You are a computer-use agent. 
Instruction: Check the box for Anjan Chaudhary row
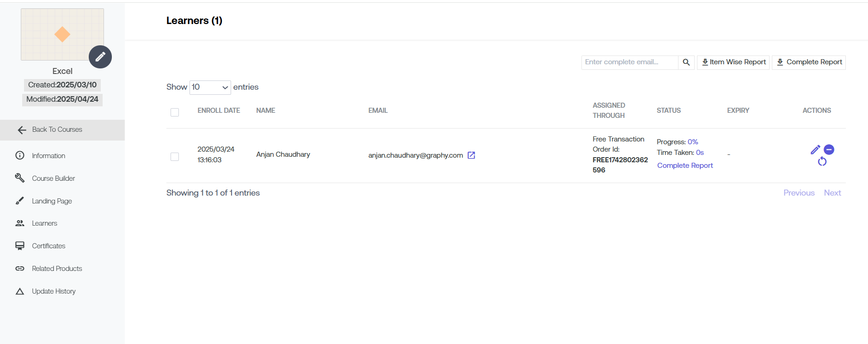(x=175, y=157)
